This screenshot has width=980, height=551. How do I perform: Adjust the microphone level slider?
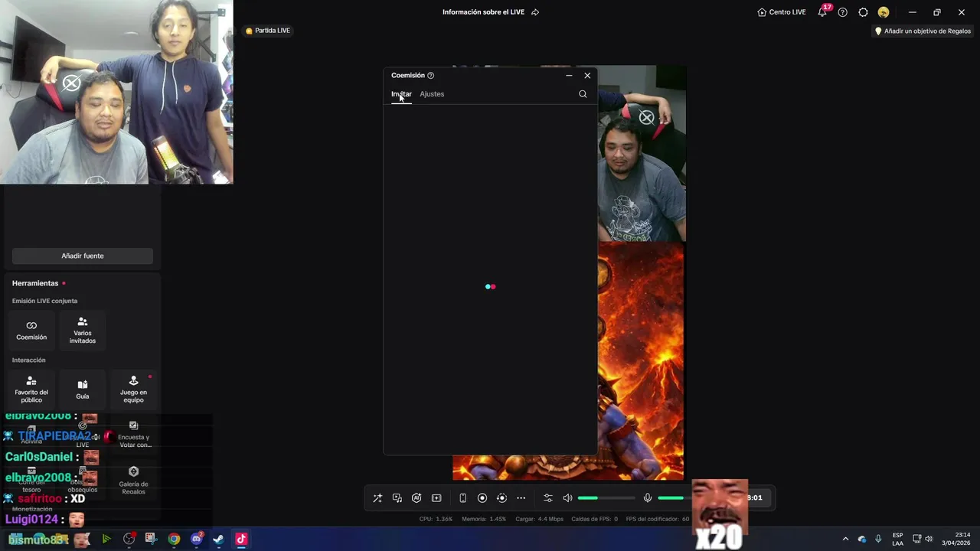tap(674, 498)
